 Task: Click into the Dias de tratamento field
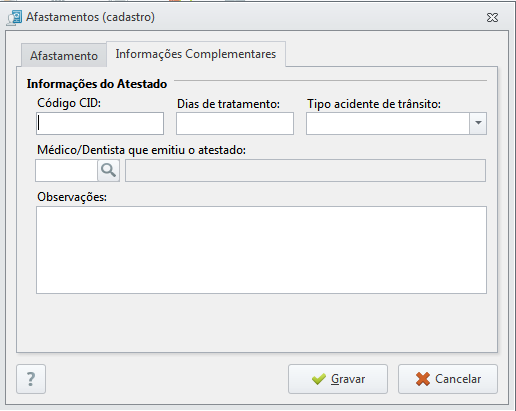pyautogui.click(x=235, y=123)
